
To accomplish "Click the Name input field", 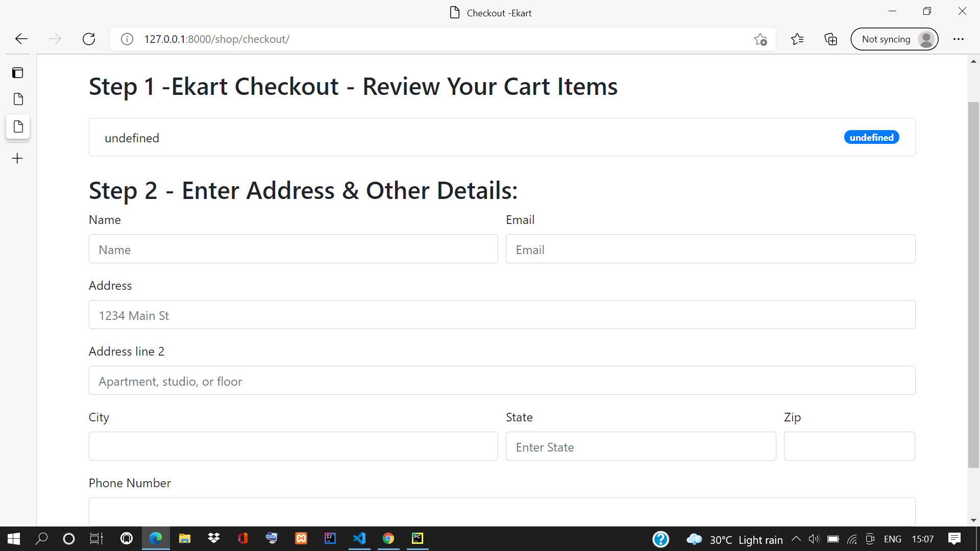I will point(292,249).
